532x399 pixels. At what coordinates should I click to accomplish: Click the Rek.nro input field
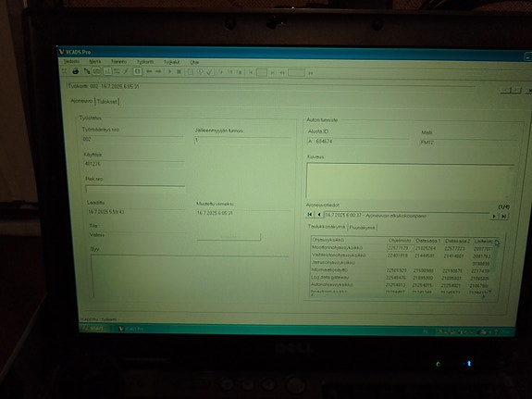coord(135,189)
